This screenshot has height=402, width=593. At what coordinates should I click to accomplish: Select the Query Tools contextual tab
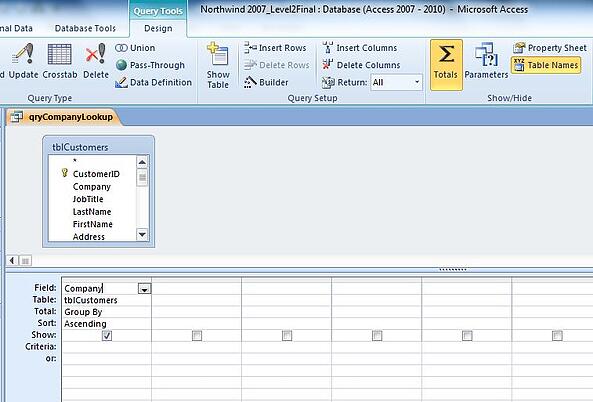(158, 11)
